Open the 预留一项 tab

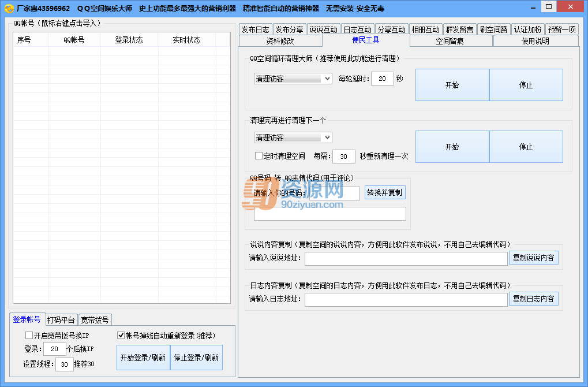(x=562, y=29)
